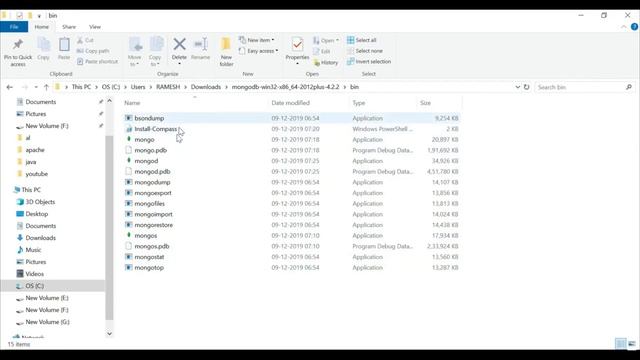Switch to the Share ribbon tab
This screenshot has height=360, width=640.
point(69,27)
